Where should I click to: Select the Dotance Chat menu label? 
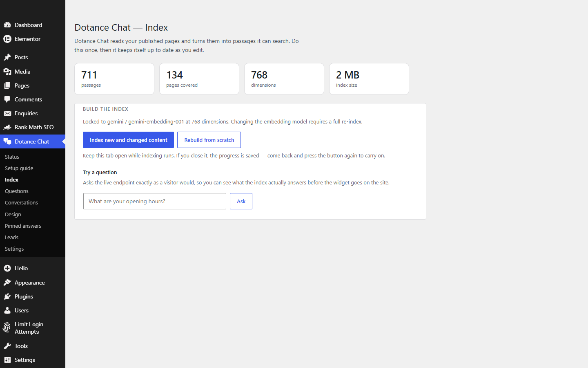pos(32,141)
